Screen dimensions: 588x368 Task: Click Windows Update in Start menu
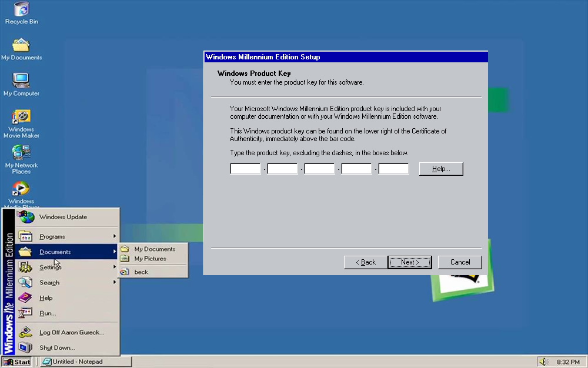click(x=63, y=217)
